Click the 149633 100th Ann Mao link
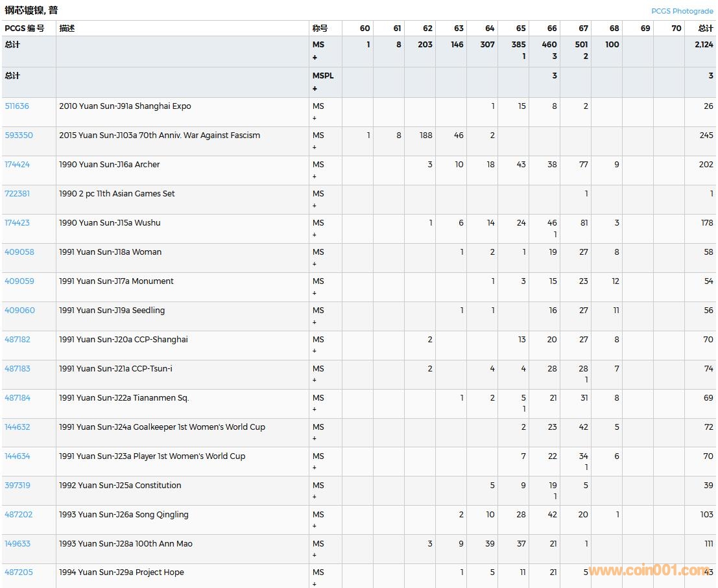This screenshot has height=588, width=718. 17,544
